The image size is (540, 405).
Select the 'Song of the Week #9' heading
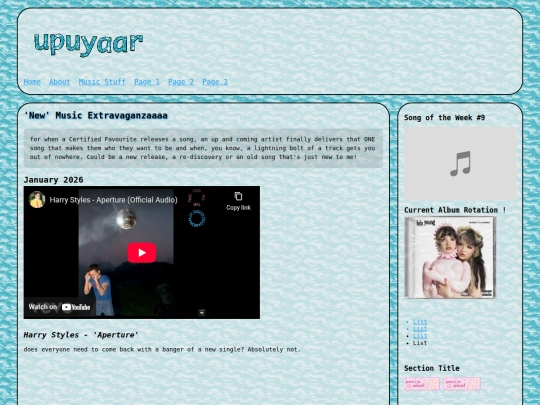pyautogui.click(x=444, y=118)
